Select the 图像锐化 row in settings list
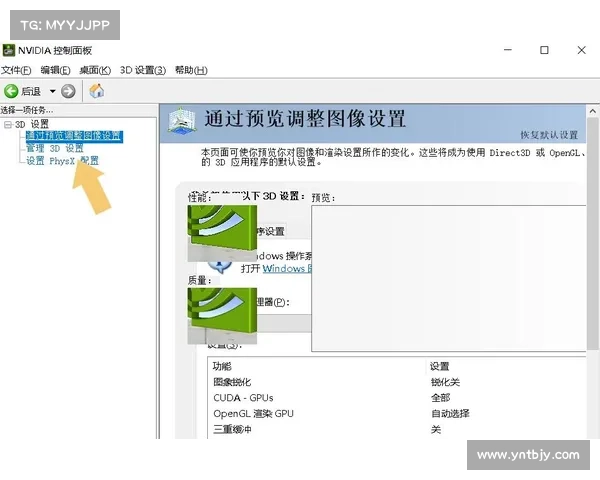600x480 pixels. pos(232,382)
